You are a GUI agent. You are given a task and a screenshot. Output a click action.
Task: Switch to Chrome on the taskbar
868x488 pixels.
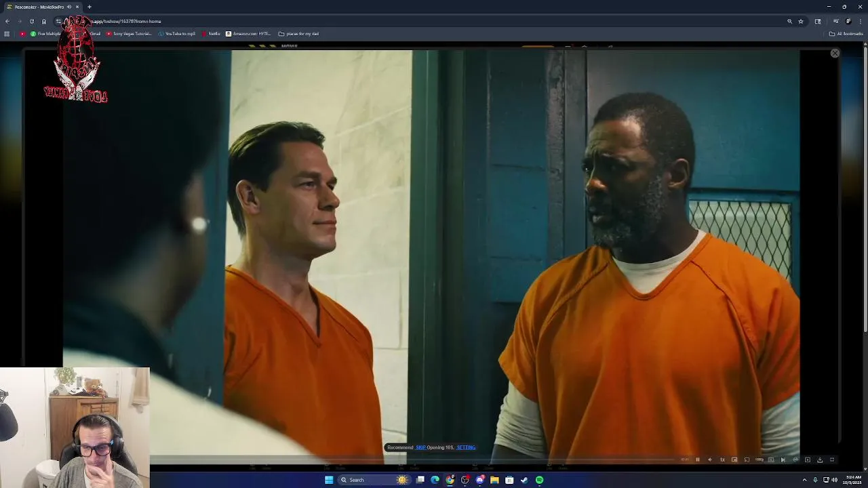pyautogui.click(x=450, y=480)
